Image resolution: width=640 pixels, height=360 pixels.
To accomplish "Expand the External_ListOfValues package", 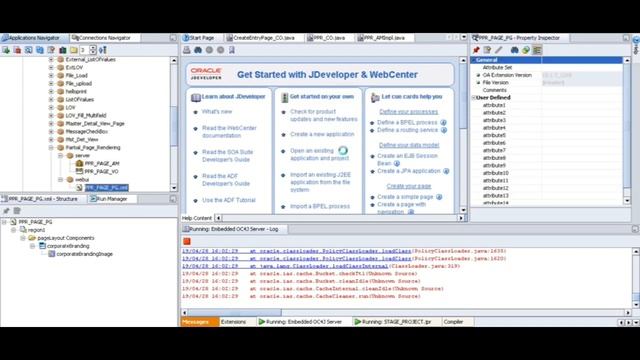I will pos(51,59).
